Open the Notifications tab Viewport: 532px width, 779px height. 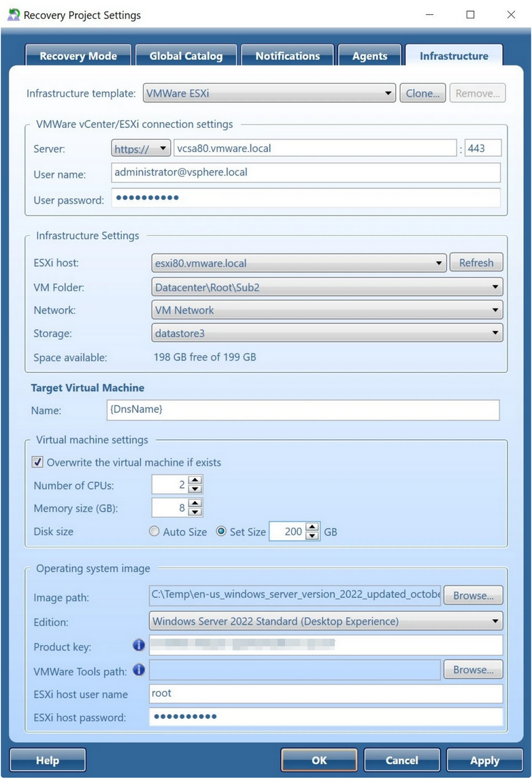(287, 57)
